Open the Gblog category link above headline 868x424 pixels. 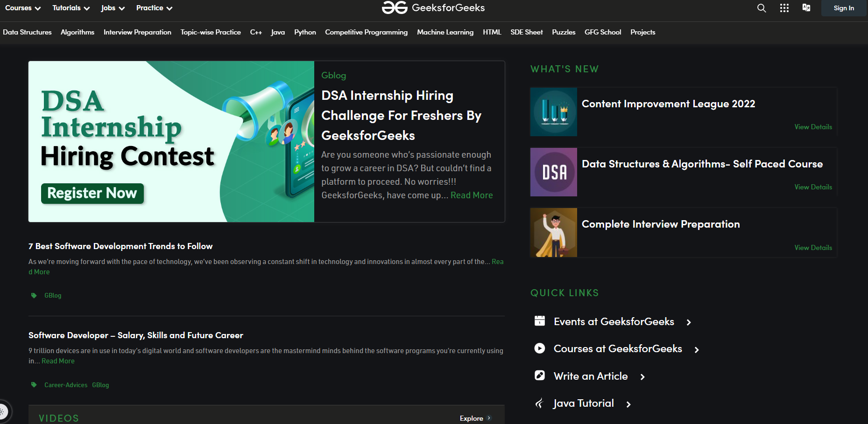(x=333, y=75)
